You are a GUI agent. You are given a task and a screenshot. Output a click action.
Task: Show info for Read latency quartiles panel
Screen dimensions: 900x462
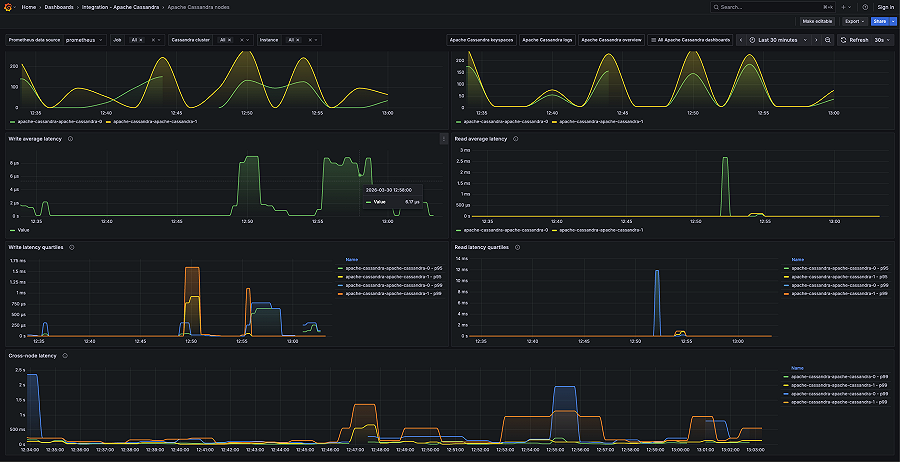coord(517,247)
